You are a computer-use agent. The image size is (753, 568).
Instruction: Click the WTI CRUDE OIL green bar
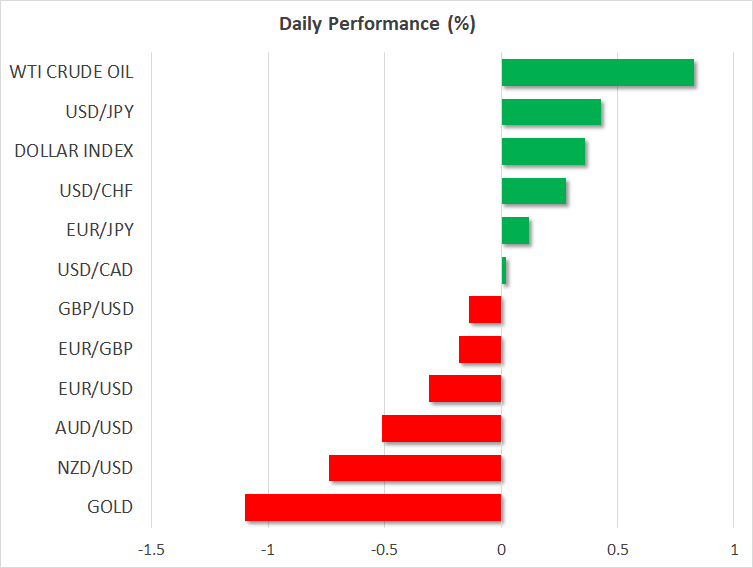(597, 73)
